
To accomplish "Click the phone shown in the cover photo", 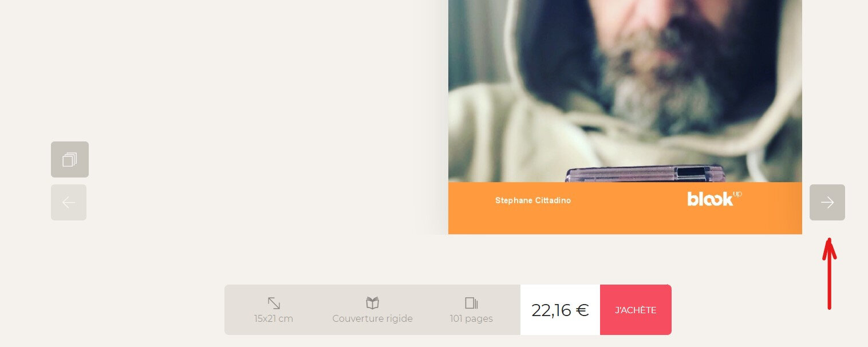I will 644,173.
